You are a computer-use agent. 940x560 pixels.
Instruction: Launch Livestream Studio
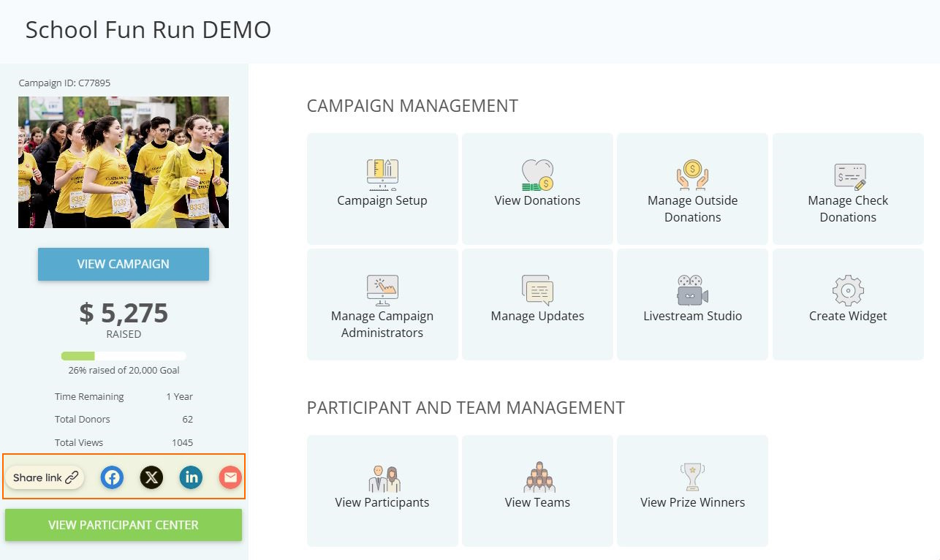pos(692,304)
